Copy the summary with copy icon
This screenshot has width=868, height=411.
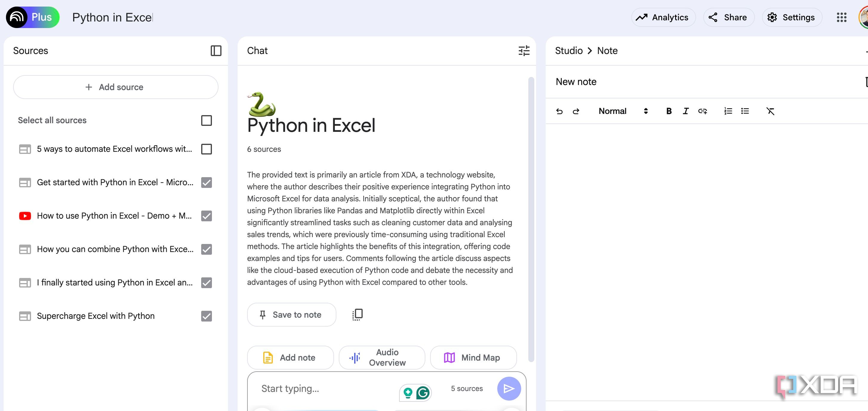(357, 314)
